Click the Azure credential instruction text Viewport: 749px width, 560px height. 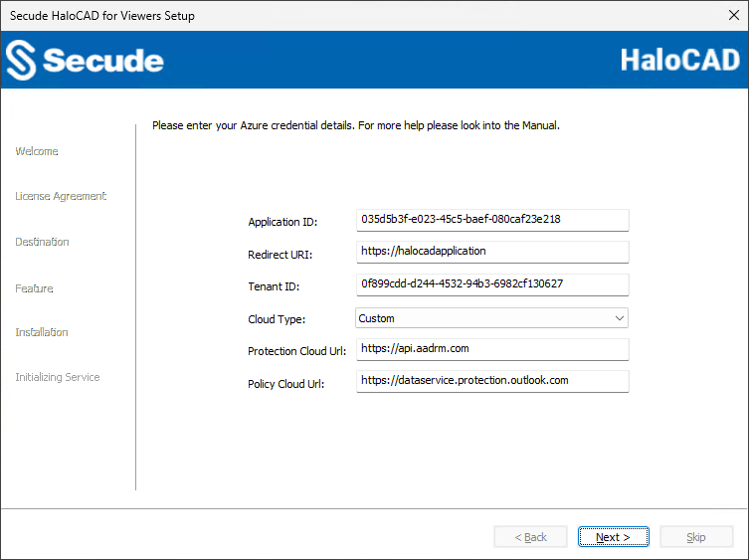pyautogui.click(x=355, y=126)
